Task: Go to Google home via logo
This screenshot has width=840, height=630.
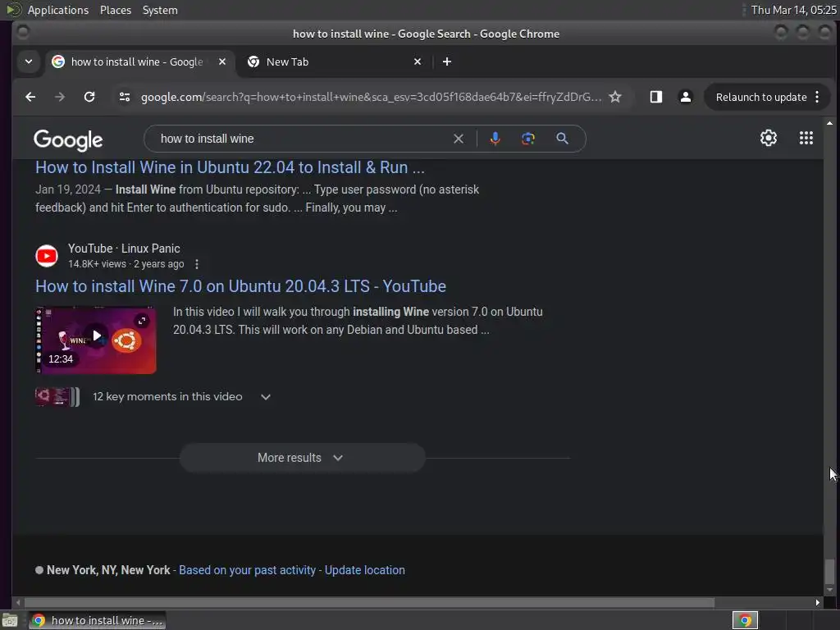Action: [x=68, y=139]
